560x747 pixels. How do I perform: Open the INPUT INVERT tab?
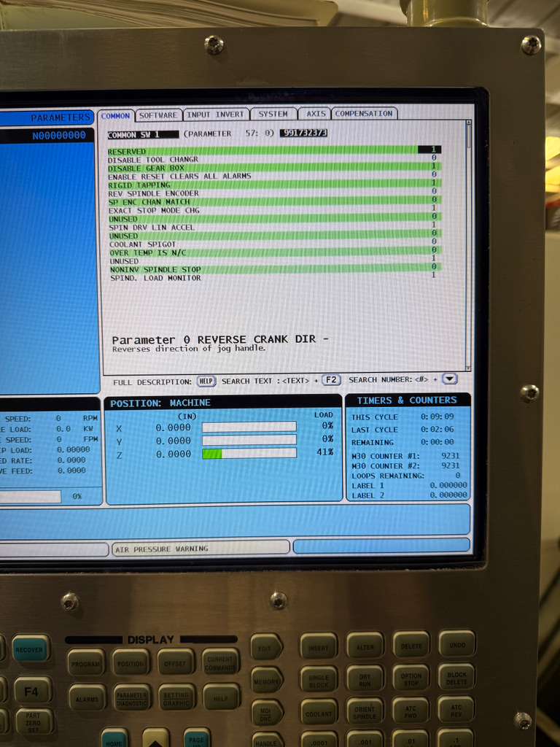coord(215,115)
